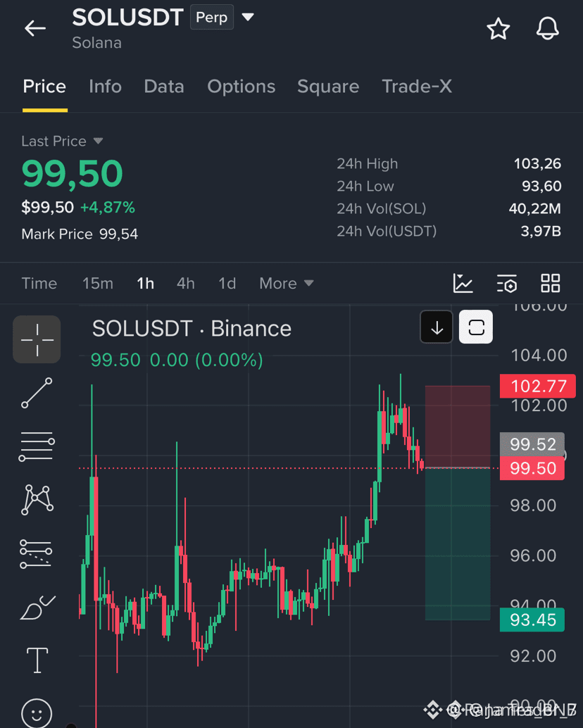Toggle fullscreen chart view button
This screenshot has height=728, width=583.
click(476, 327)
